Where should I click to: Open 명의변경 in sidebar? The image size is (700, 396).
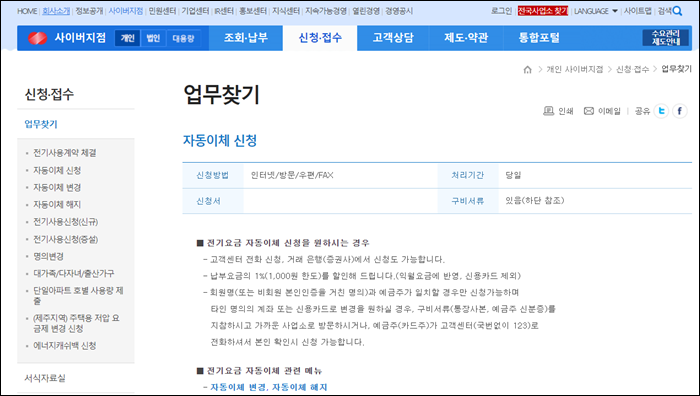tap(48, 256)
